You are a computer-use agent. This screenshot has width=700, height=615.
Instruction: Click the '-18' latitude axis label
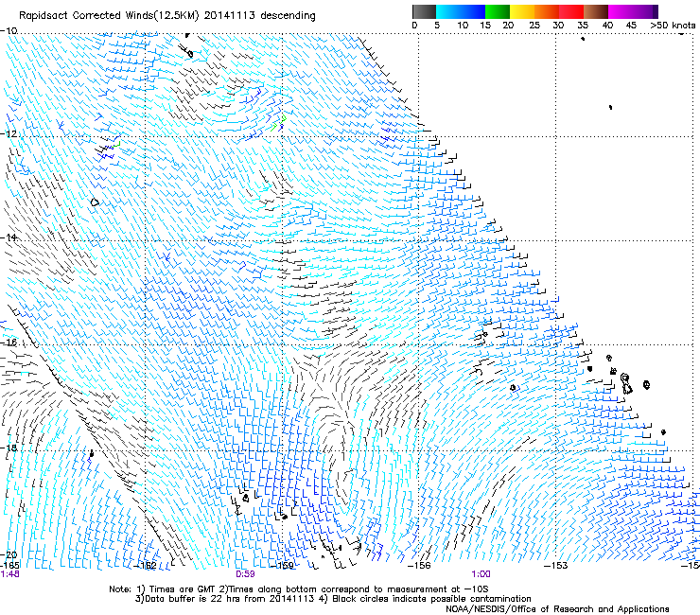click(9, 448)
